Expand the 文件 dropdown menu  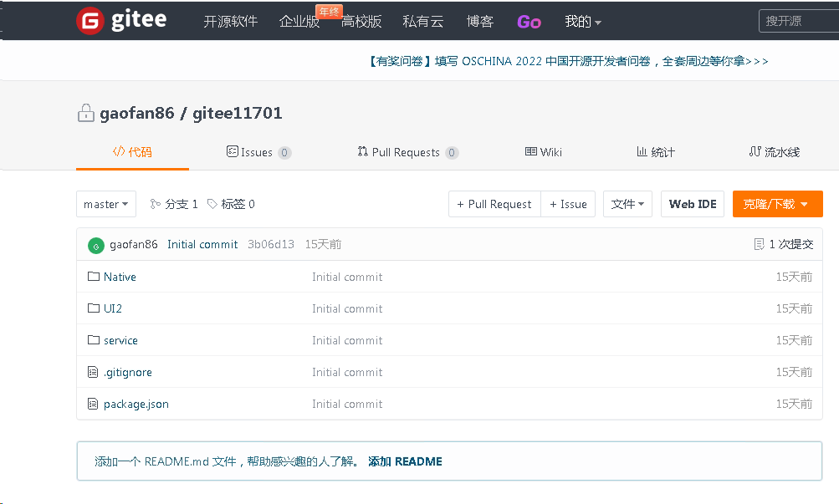[627, 204]
